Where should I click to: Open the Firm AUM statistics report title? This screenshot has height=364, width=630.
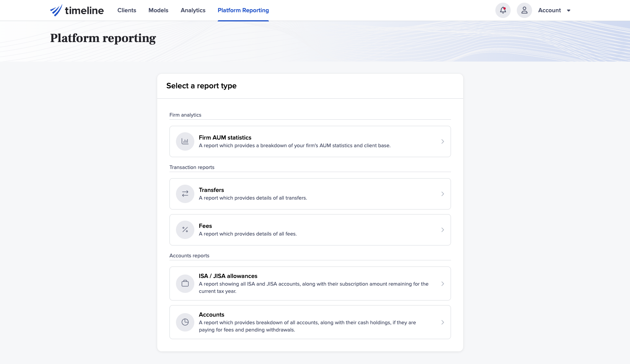pyautogui.click(x=225, y=138)
